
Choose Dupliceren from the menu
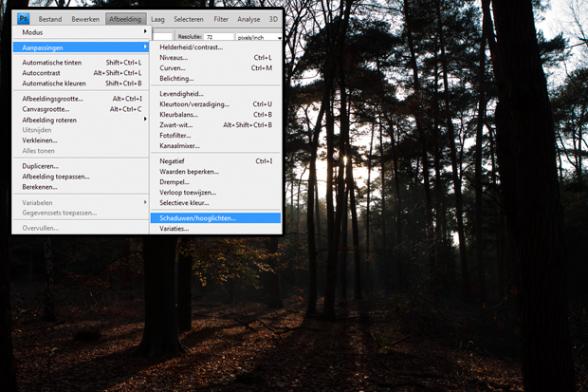[82, 166]
